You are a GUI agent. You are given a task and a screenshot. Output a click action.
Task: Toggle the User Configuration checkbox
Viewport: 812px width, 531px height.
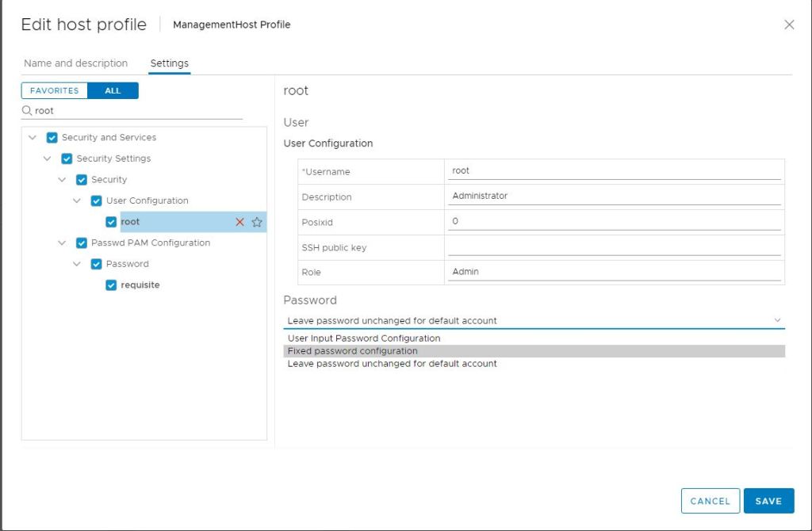97,201
